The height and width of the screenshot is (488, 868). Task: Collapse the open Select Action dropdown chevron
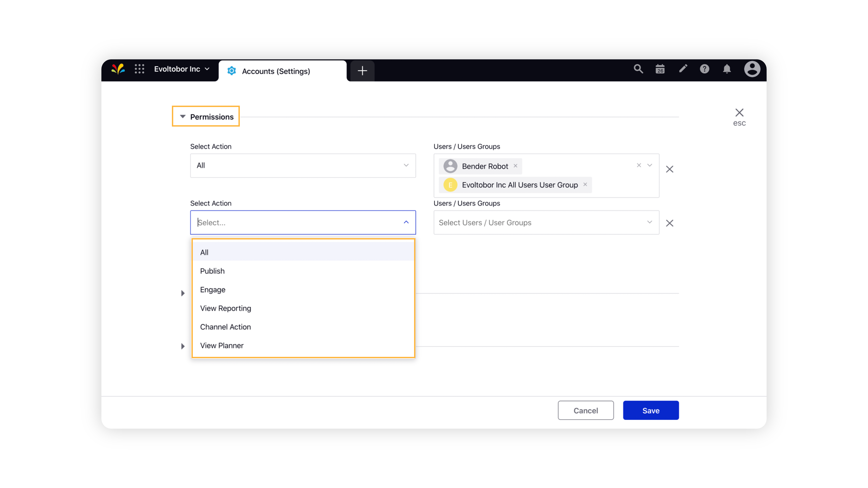[406, 222]
